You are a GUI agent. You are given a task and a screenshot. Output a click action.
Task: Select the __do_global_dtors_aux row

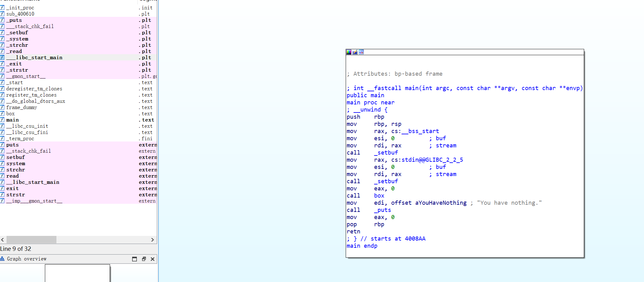79,101
